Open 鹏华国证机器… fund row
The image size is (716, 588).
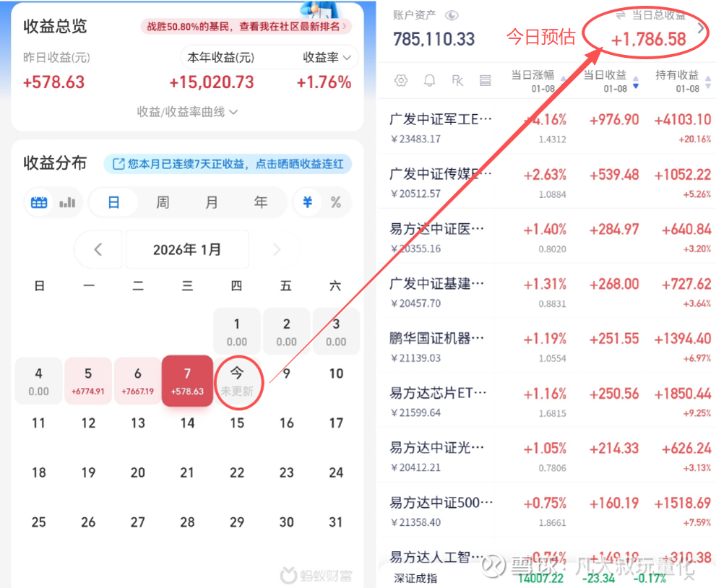pyautogui.click(x=545, y=345)
